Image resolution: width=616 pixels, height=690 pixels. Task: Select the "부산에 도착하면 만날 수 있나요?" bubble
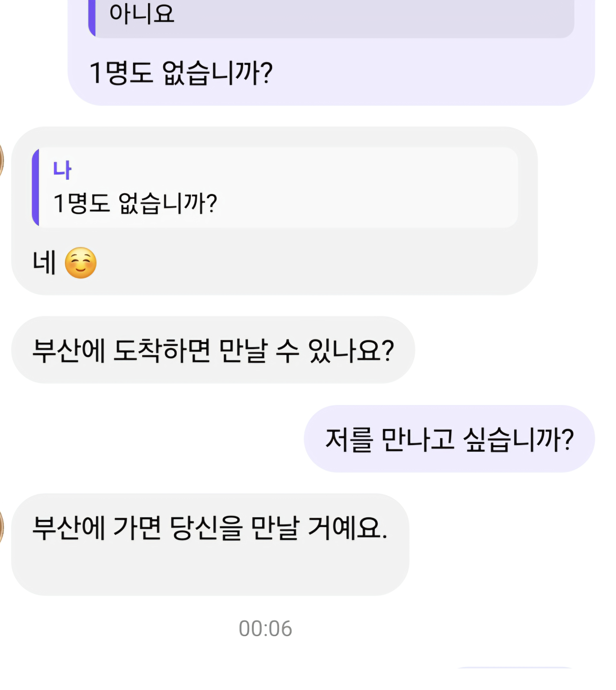(x=213, y=350)
